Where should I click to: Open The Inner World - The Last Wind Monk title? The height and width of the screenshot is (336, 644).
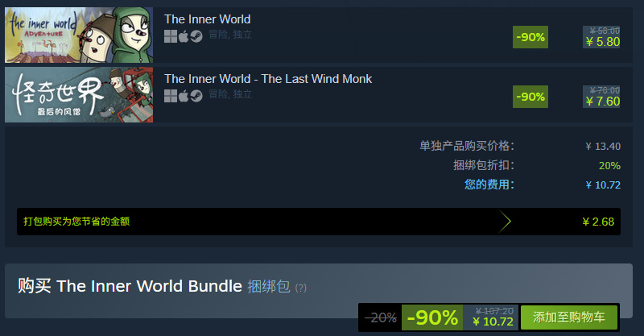point(268,79)
